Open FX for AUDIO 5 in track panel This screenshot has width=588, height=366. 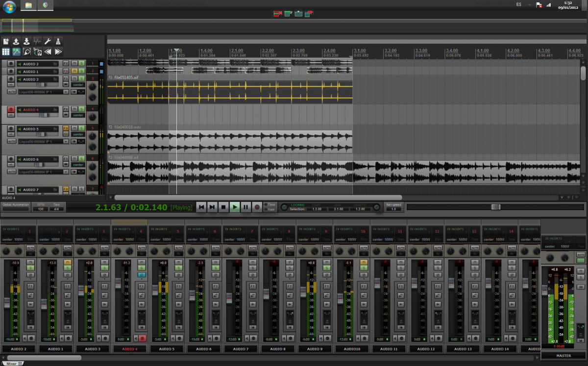click(66, 129)
